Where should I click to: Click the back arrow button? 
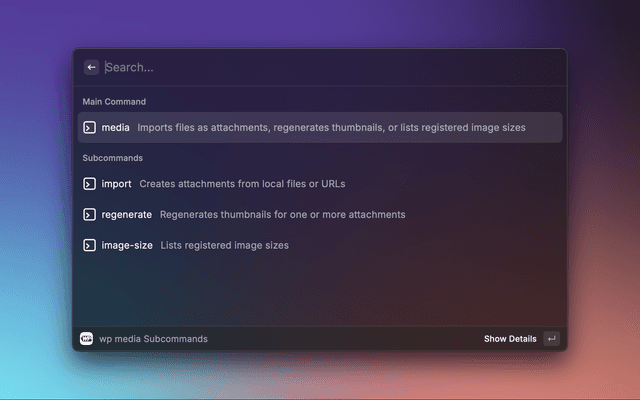91,67
